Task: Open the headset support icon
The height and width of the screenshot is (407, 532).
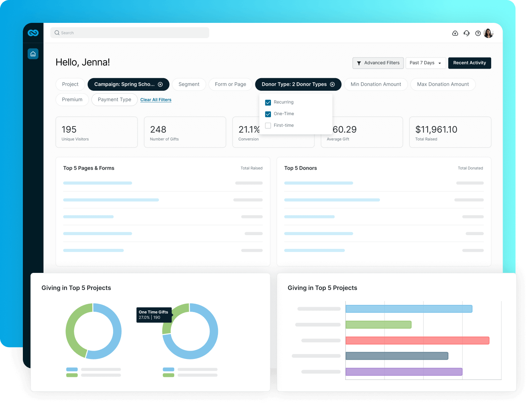Action: coord(466,33)
